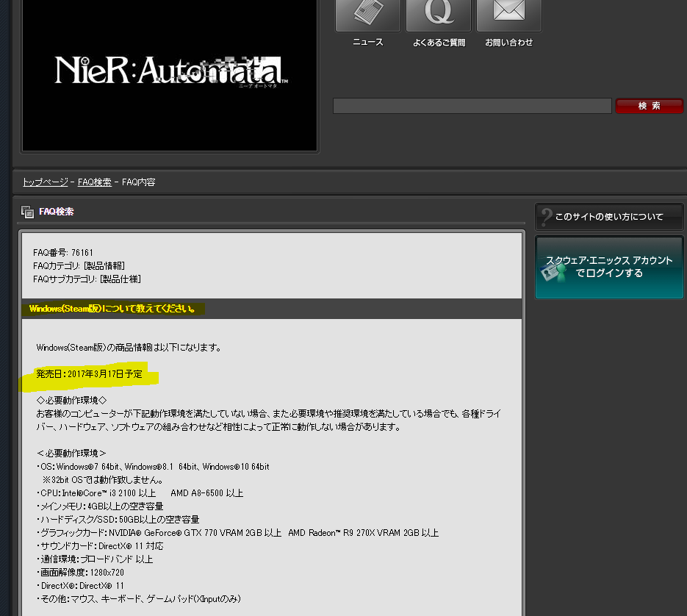Log in with スクウェア・エニックス アカウント button

click(609, 268)
